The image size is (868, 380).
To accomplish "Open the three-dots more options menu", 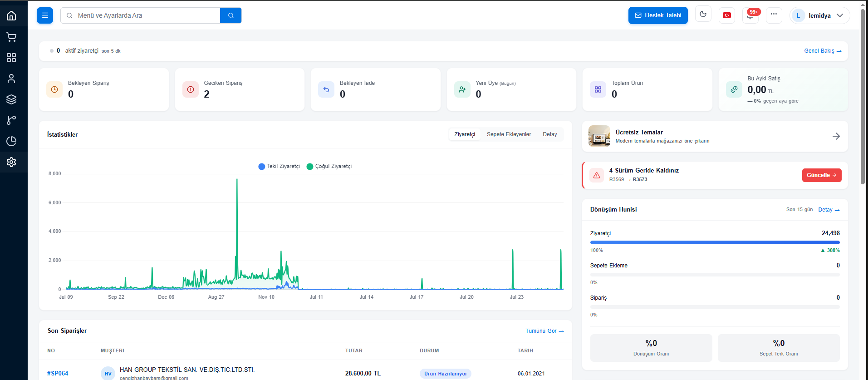I will coord(774,15).
